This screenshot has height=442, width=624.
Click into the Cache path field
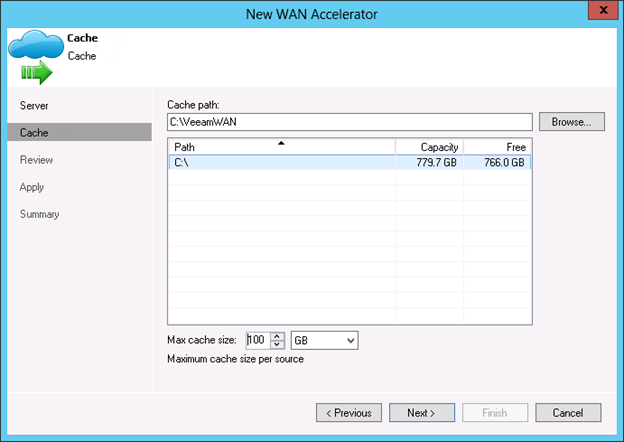point(349,122)
